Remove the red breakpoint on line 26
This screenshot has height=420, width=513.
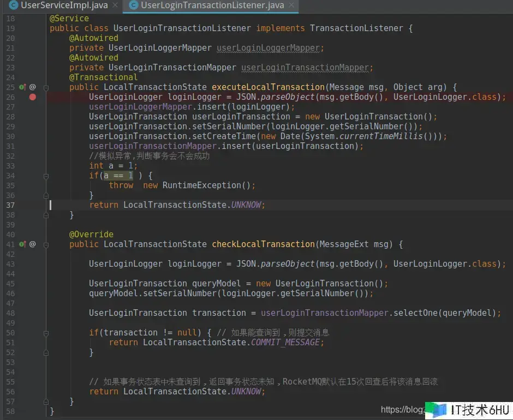pos(33,97)
